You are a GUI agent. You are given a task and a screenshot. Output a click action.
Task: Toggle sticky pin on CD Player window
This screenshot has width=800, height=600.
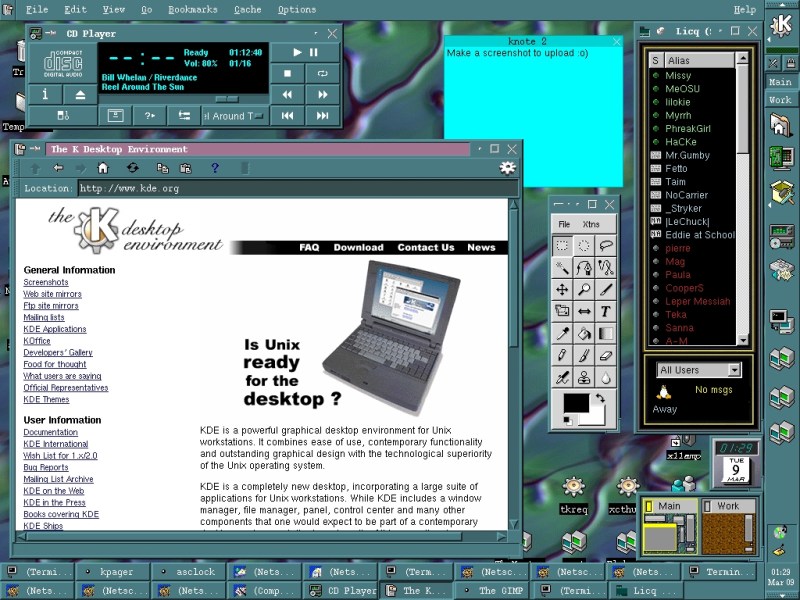(50, 34)
